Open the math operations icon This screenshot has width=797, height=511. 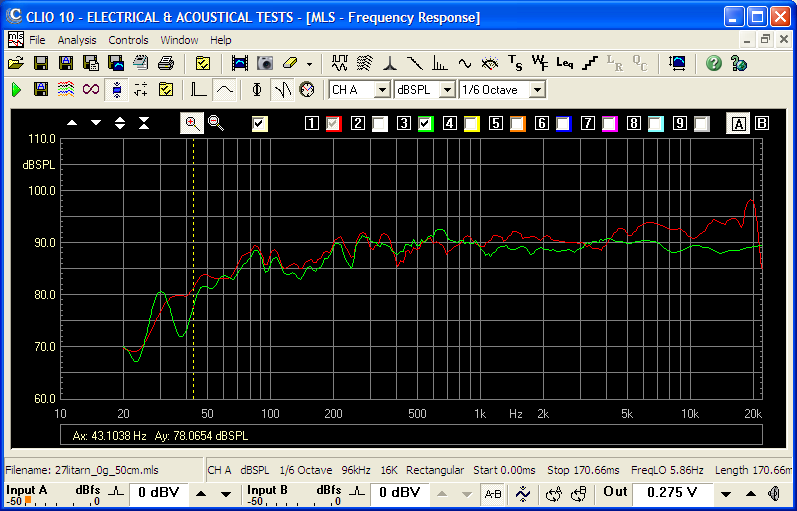(141, 90)
